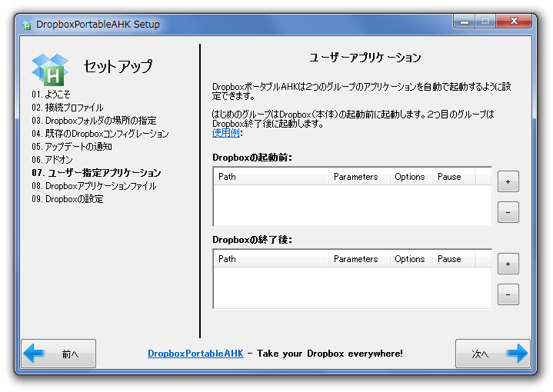Remove an application from Dropboxの終了後 list
The width and height of the screenshot is (553, 392).
(x=508, y=294)
